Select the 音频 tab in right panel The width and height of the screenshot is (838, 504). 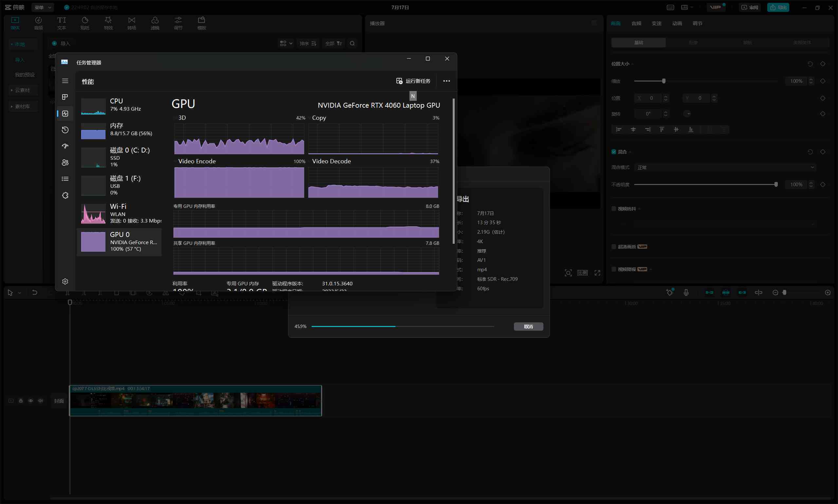coord(636,23)
